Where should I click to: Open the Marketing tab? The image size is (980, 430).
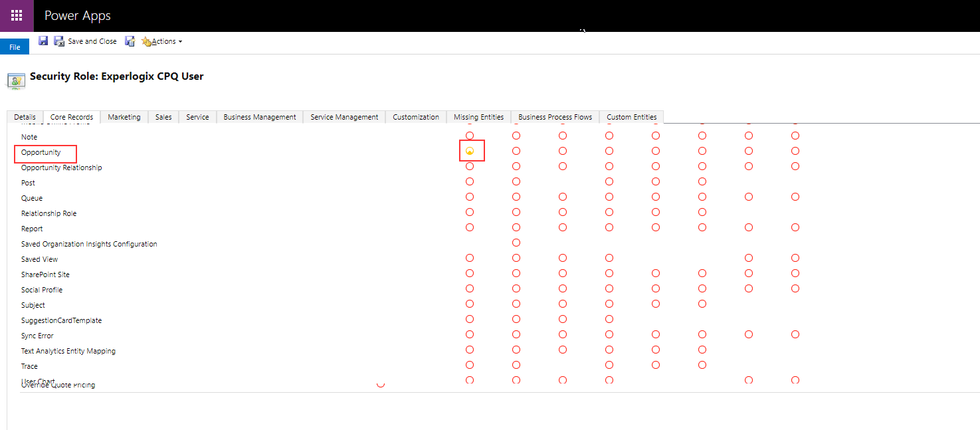pyautogui.click(x=124, y=117)
